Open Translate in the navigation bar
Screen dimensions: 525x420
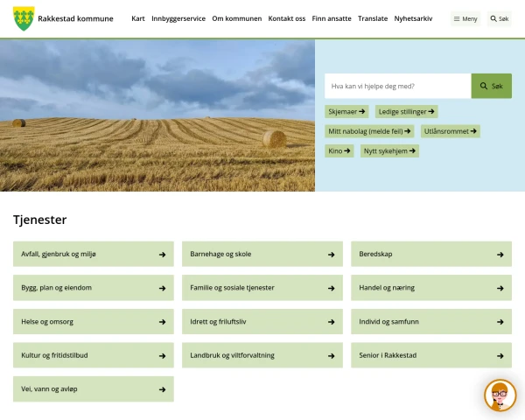pyautogui.click(x=373, y=18)
